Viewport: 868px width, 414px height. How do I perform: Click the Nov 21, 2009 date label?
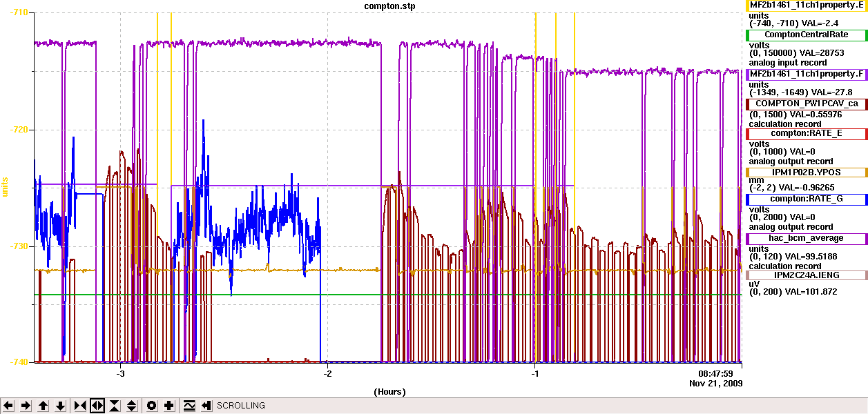(716, 382)
